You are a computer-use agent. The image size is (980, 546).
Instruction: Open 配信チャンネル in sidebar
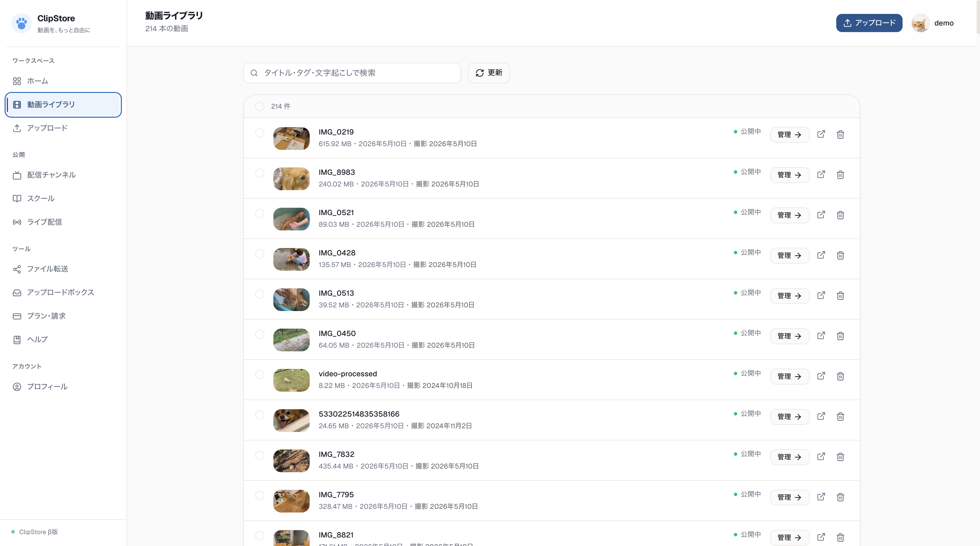[x=63, y=175]
